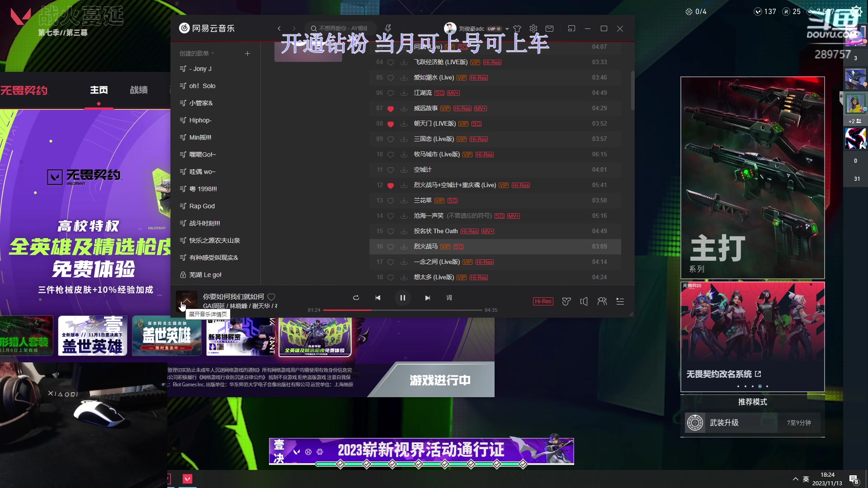Screen dimensions: 868x488
Task: Switch to mini player mode
Action: (x=571, y=28)
